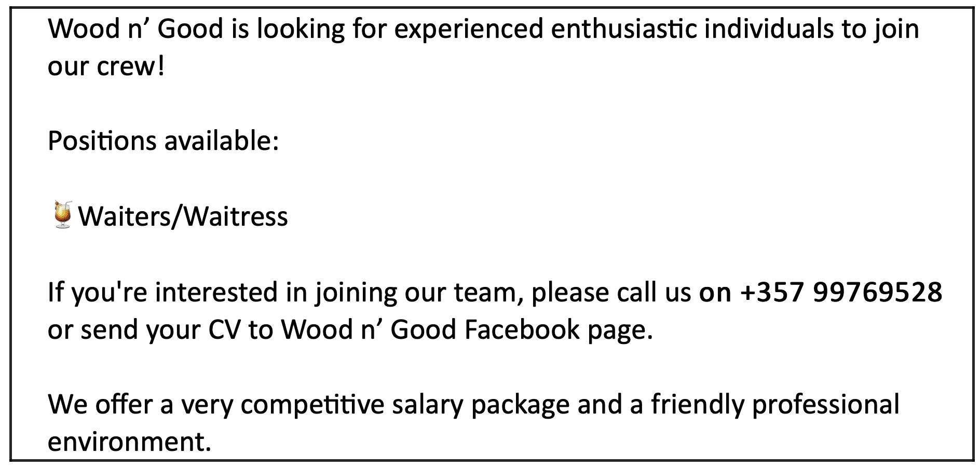This screenshot has width=980, height=468.
Task: Click the "Positions available:" heading
Action: coord(164,141)
